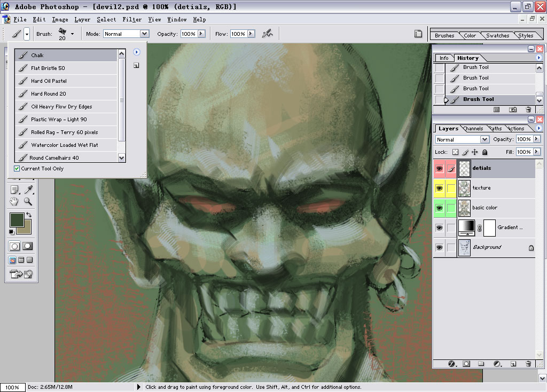This screenshot has width=547, height=392.
Task: Select the Hard Oil Pastel preset
Action: click(66, 81)
